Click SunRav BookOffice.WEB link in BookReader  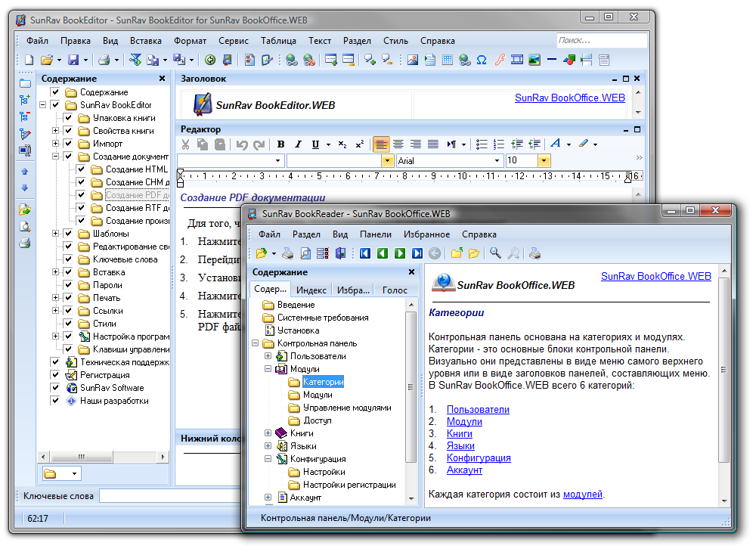click(x=655, y=276)
